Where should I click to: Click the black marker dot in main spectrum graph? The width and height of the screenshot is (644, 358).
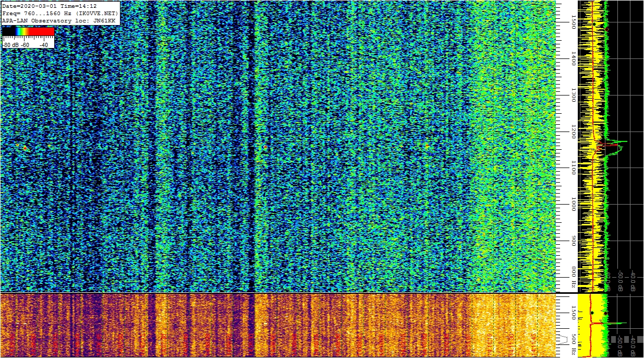[594, 24]
